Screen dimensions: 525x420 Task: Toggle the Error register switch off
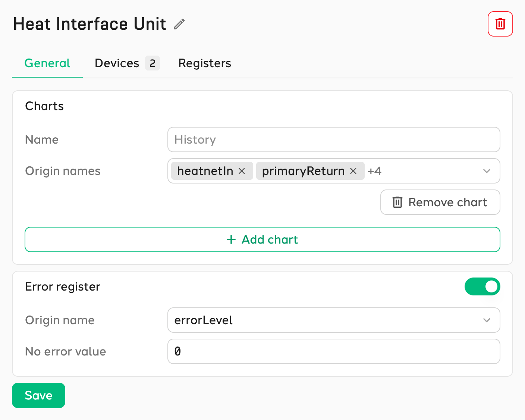pyautogui.click(x=482, y=286)
